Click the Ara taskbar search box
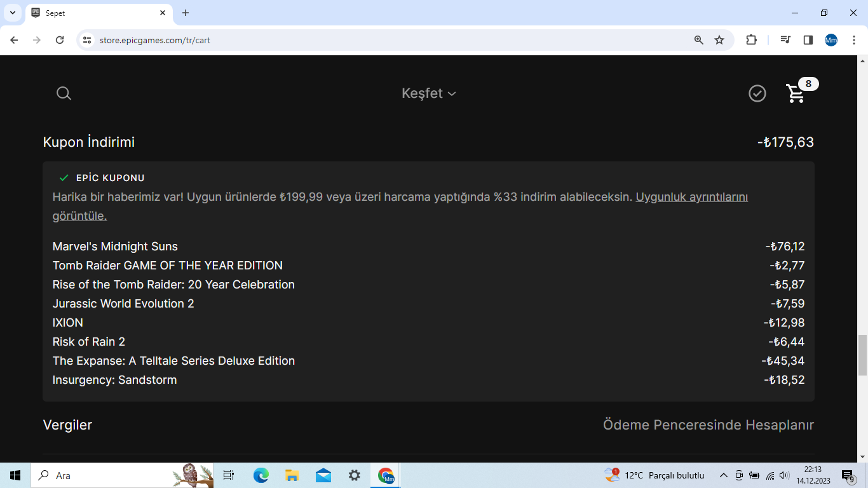This screenshot has height=488, width=868. coord(122,475)
